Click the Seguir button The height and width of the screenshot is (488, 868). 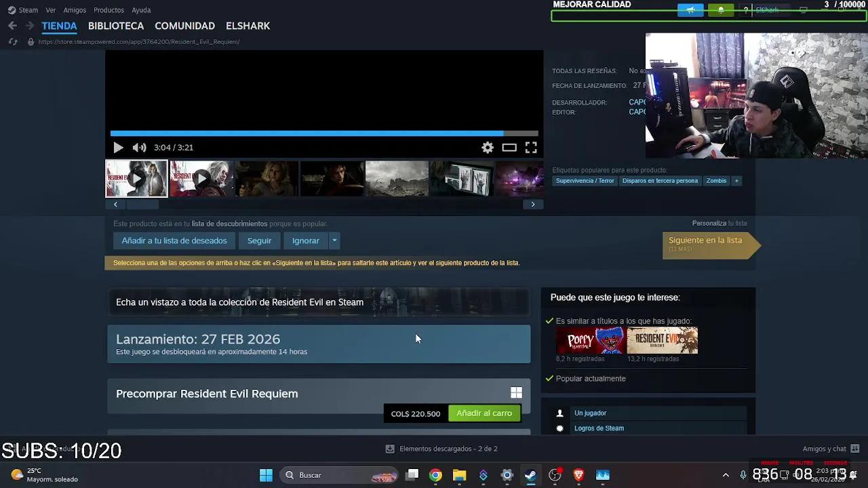259,241
